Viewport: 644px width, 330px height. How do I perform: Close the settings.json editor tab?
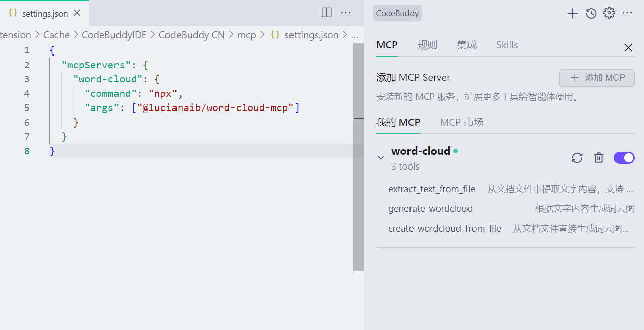coord(77,13)
